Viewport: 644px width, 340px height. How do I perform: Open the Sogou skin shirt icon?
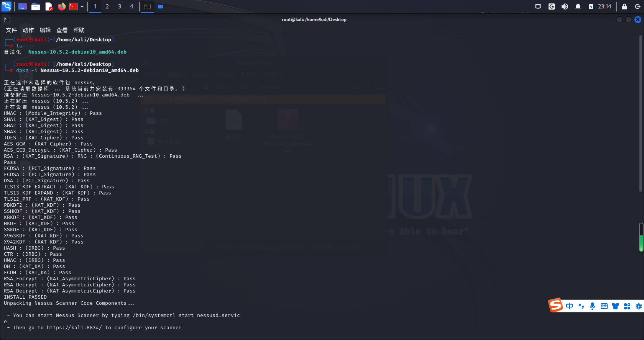pos(616,306)
